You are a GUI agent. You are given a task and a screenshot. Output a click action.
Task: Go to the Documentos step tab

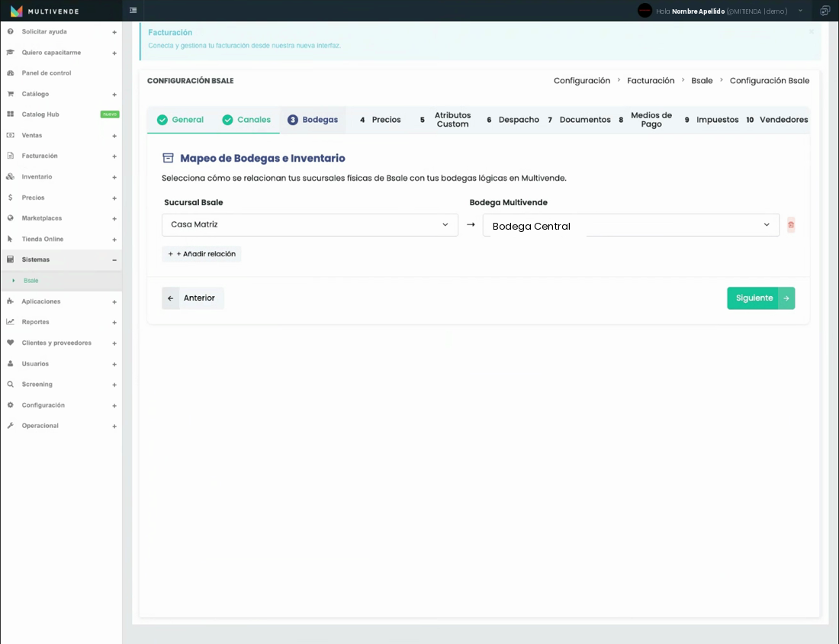pos(579,120)
